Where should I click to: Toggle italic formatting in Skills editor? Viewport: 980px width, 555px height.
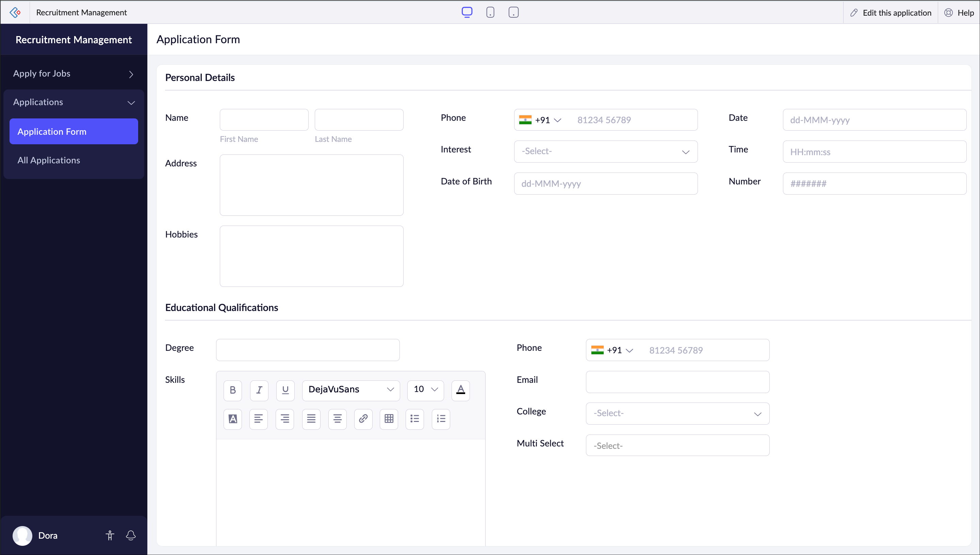(x=259, y=390)
